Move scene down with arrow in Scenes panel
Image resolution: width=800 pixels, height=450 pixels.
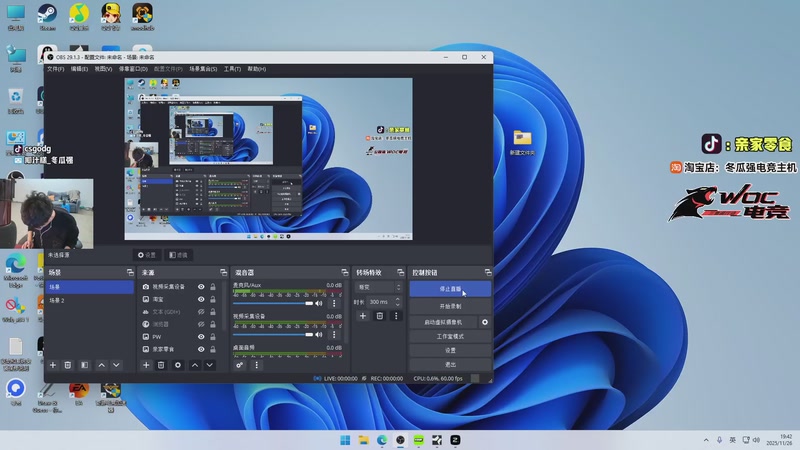pos(116,365)
